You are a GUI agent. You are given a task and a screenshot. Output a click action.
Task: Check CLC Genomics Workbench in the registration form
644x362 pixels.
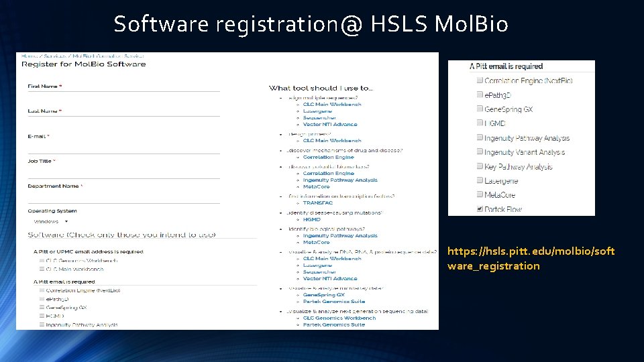click(x=42, y=261)
